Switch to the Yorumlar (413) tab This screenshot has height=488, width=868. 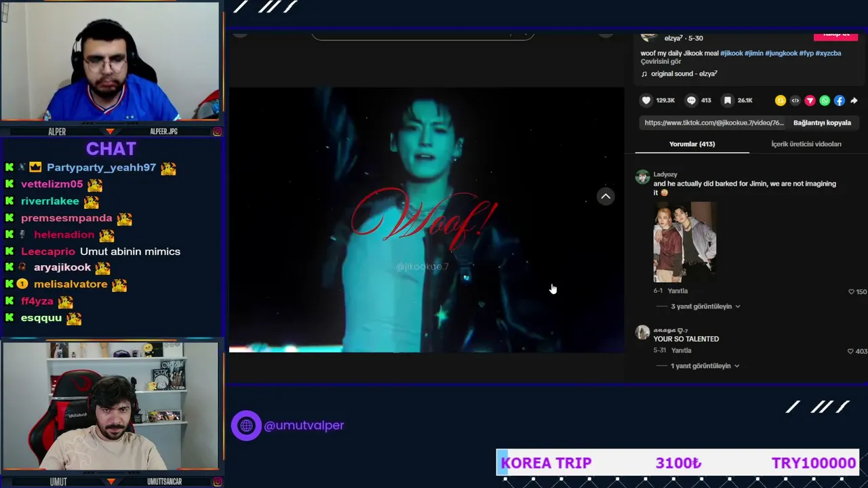(x=692, y=144)
